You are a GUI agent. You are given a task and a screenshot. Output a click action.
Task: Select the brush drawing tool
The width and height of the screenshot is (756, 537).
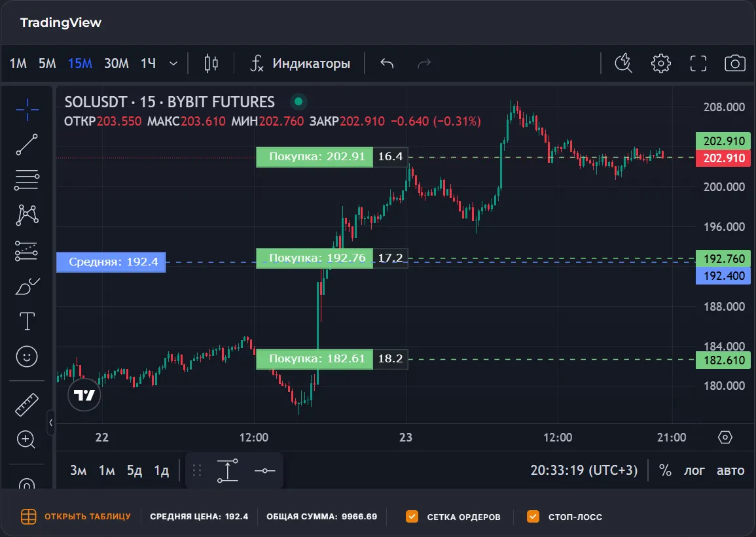(x=27, y=286)
